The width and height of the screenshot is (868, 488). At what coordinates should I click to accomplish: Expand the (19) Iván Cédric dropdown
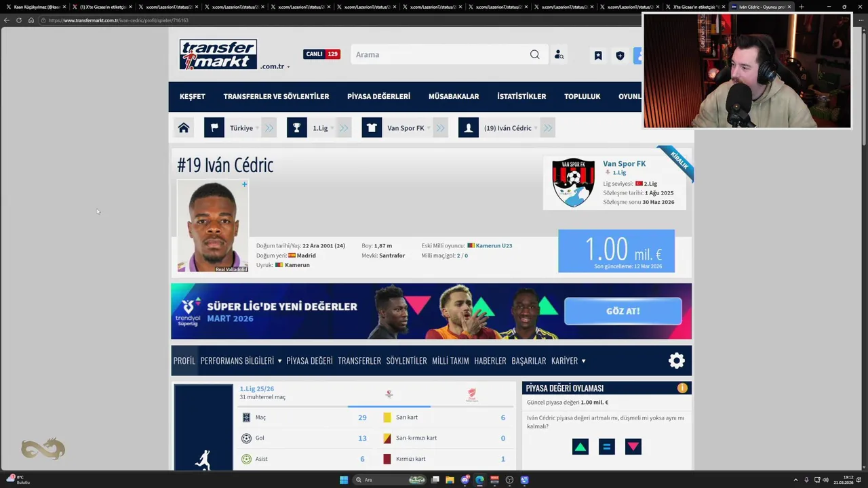pos(536,128)
